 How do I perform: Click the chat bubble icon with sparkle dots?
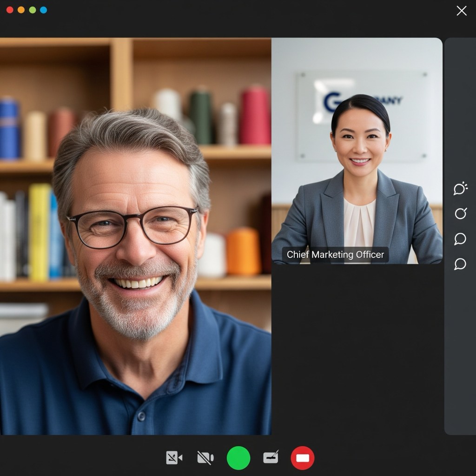(460, 188)
